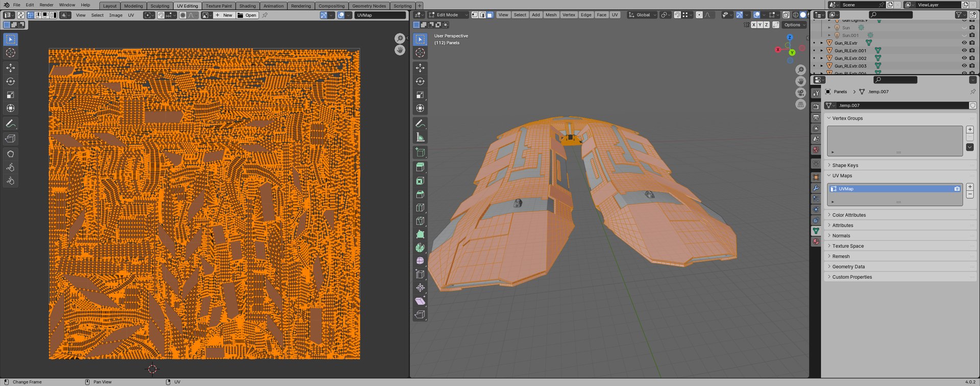Activate the Loop Cut tool

click(420, 208)
